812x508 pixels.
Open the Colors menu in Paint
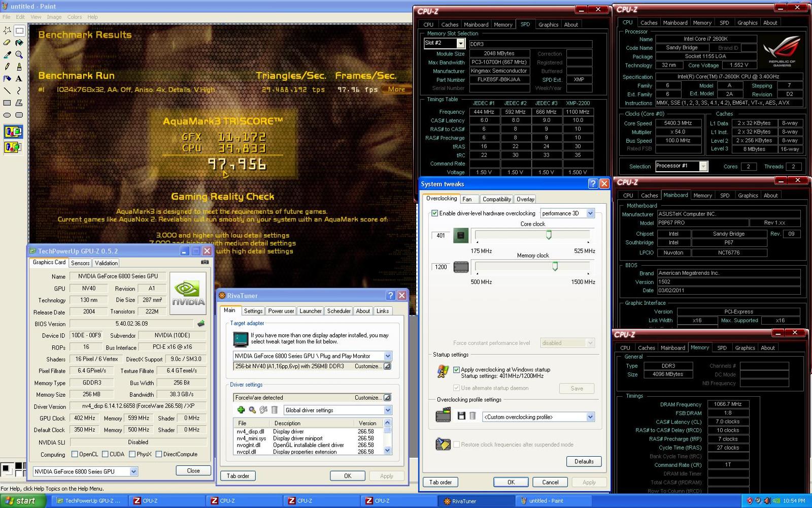tap(75, 17)
